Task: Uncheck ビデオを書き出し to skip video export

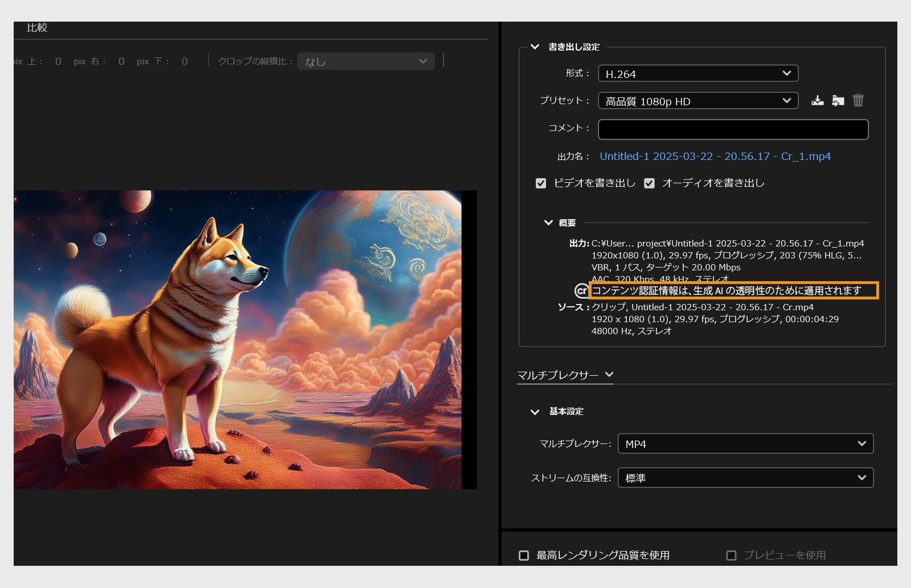Action: pyautogui.click(x=540, y=183)
